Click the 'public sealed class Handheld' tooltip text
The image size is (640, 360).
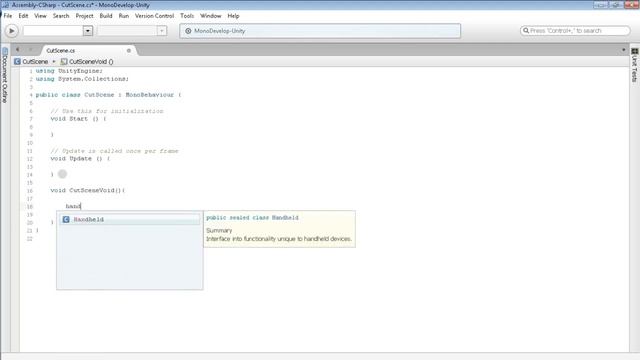[252, 218]
